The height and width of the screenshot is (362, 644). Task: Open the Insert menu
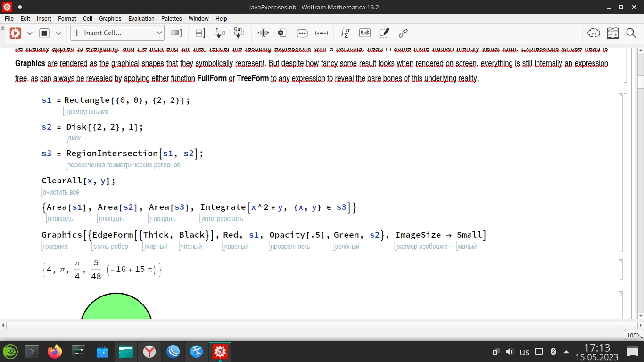point(44,19)
